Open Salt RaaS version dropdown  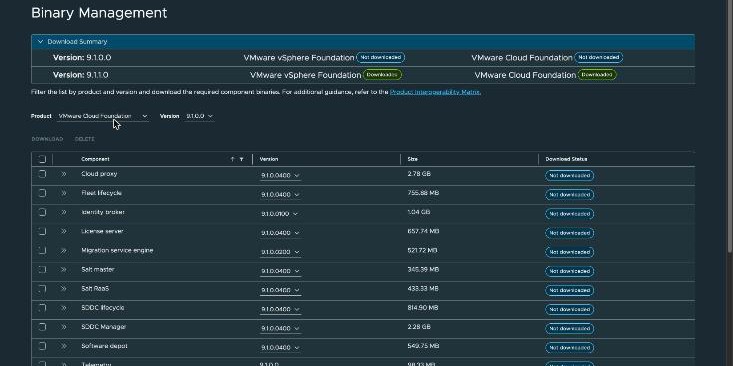pos(280,291)
